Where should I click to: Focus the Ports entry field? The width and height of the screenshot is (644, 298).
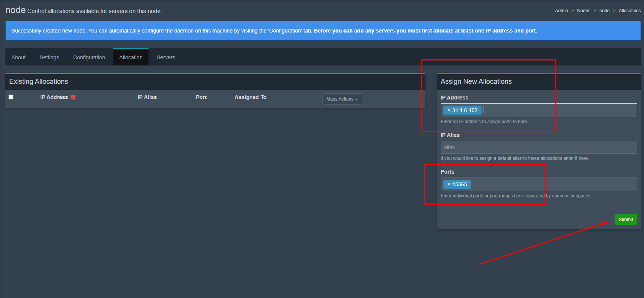551,184
